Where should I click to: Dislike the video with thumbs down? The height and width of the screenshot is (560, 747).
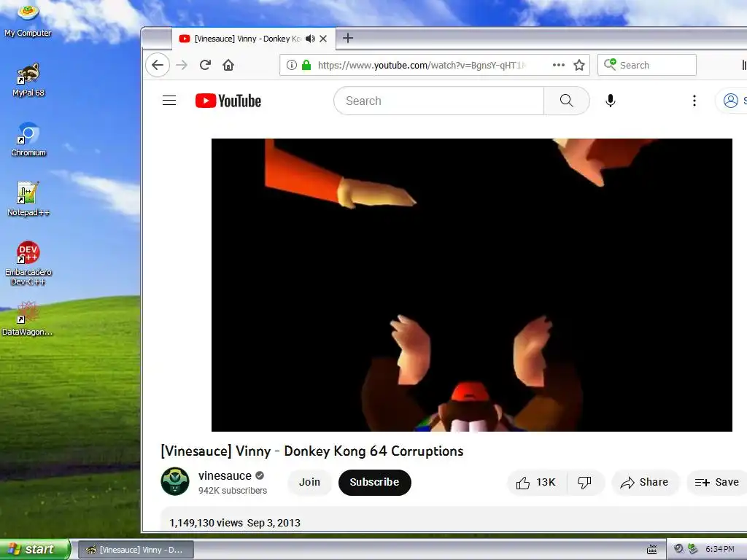click(584, 483)
